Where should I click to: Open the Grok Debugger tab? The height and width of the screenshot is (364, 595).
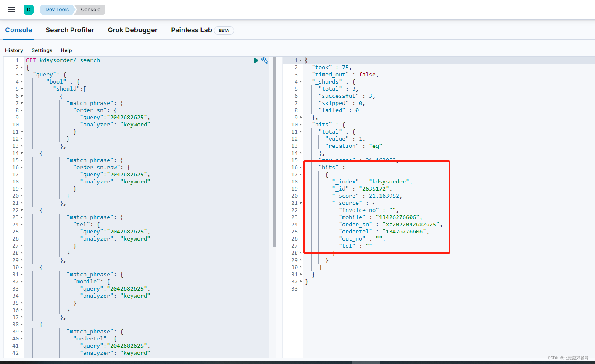pos(133,30)
